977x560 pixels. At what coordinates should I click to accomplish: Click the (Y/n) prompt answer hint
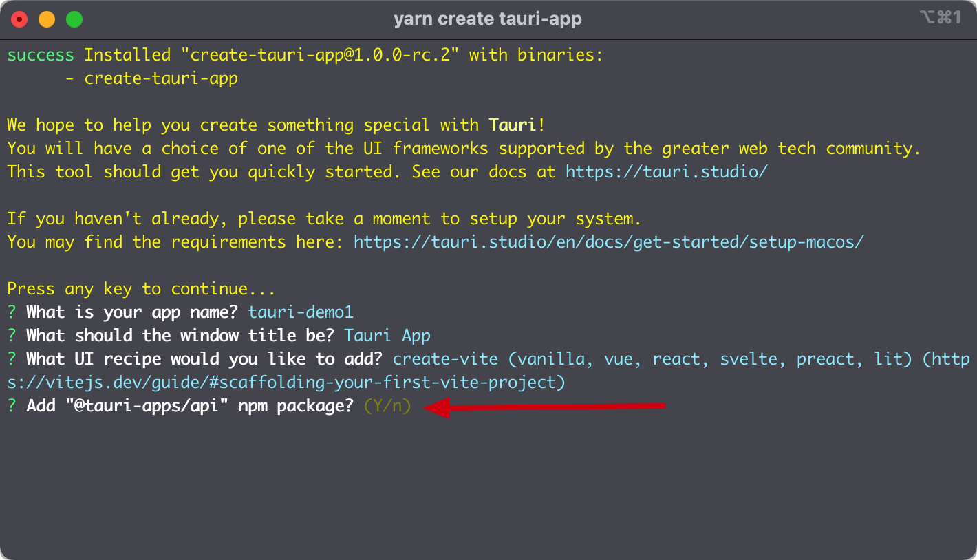pos(387,407)
